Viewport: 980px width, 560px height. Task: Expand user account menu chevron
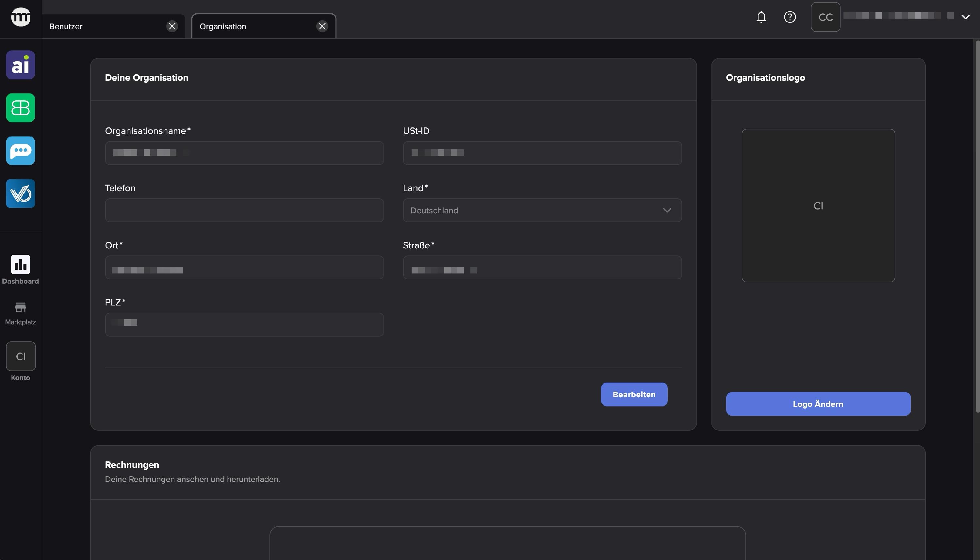(x=965, y=17)
